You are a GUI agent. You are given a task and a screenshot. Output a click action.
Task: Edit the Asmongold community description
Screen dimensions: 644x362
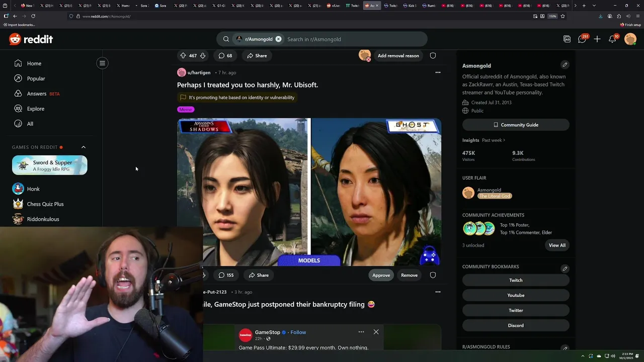click(x=565, y=65)
